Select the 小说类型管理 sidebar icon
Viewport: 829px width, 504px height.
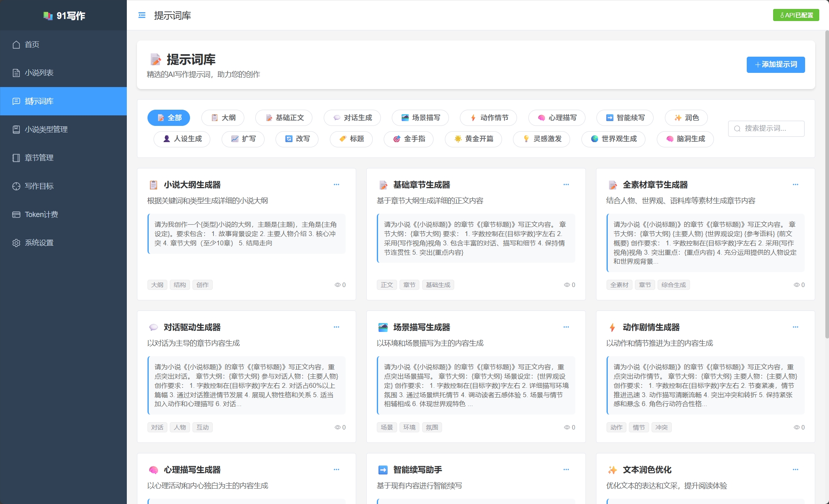point(16,129)
